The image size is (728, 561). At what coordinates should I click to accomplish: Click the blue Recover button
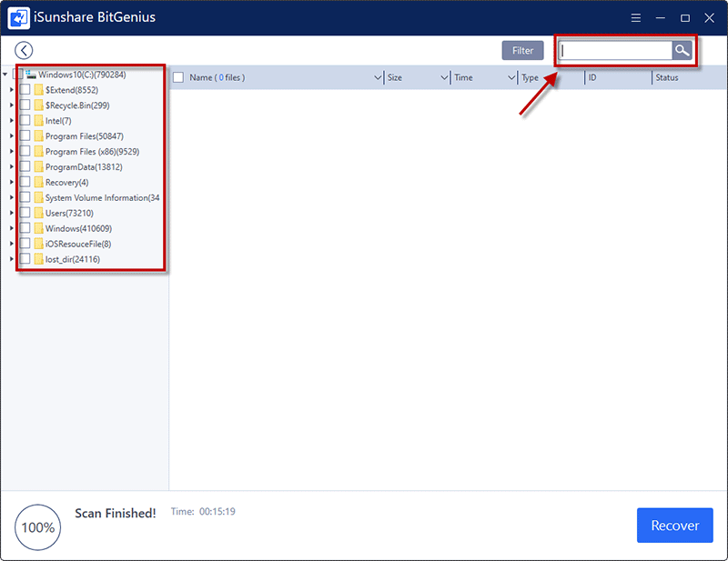click(x=674, y=525)
